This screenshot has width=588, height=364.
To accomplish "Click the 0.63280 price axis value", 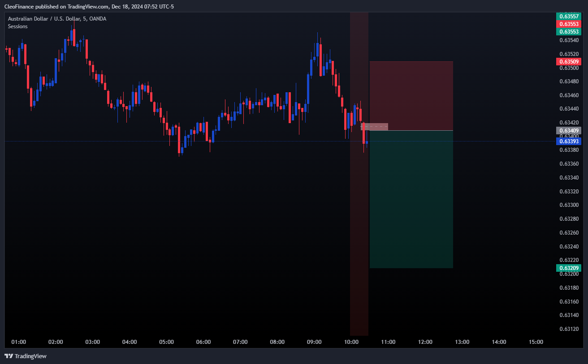I will (569, 219).
